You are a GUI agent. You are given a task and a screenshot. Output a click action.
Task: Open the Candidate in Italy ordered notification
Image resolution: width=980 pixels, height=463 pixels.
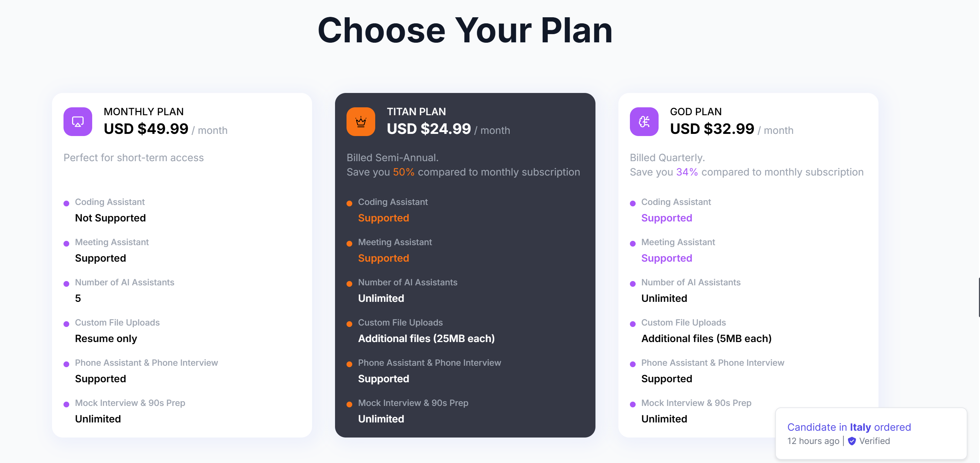click(849, 427)
